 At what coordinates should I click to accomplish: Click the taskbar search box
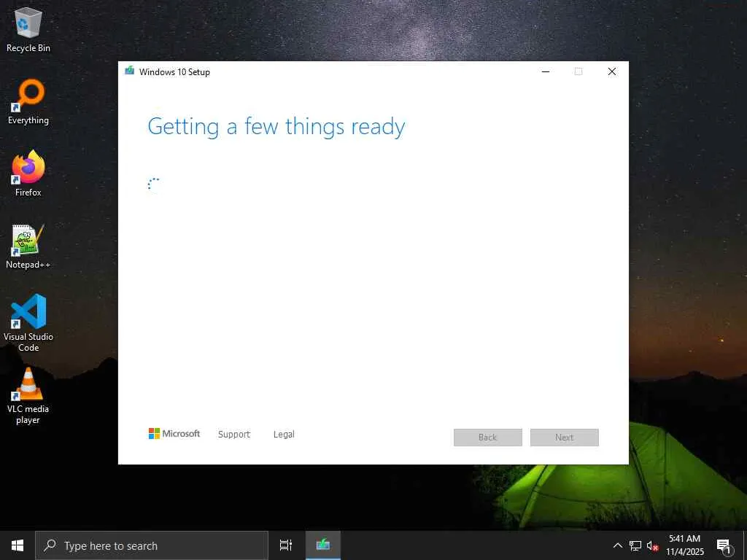point(152,545)
